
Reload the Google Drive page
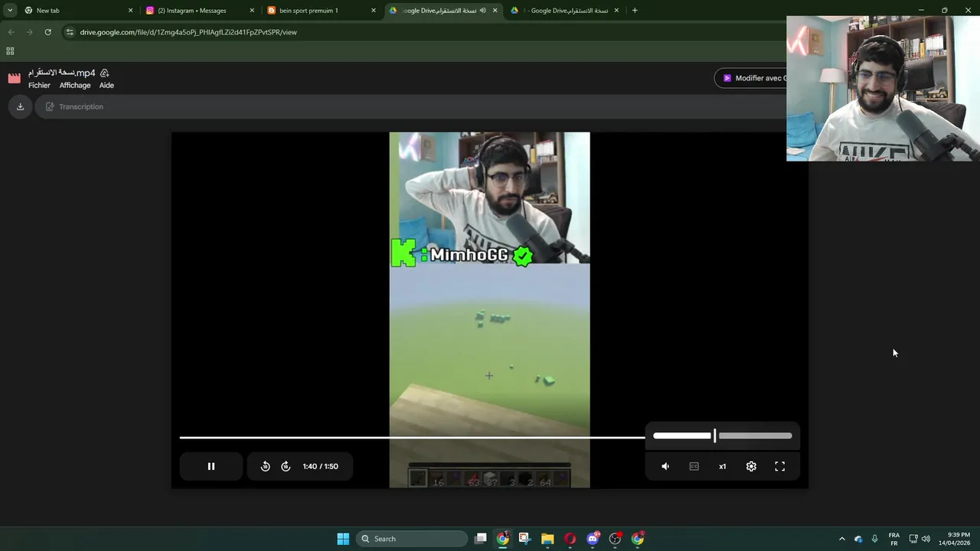click(x=47, y=32)
